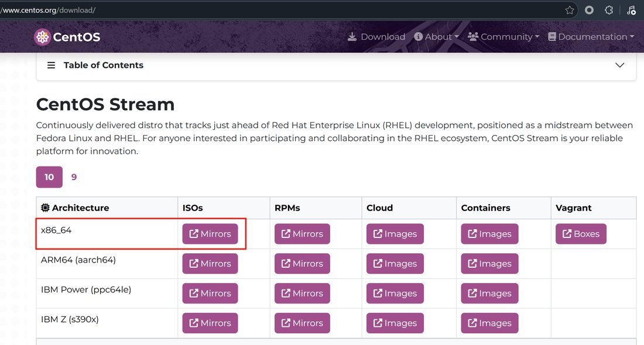
Task: Open Containers Images for IBM Z (s390x)
Action: click(x=489, y=323)
